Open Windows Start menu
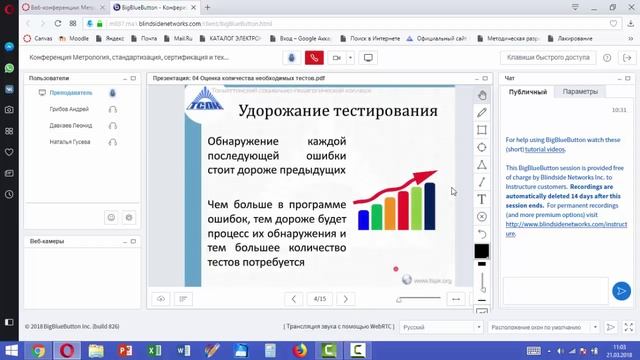 point(11,351)
